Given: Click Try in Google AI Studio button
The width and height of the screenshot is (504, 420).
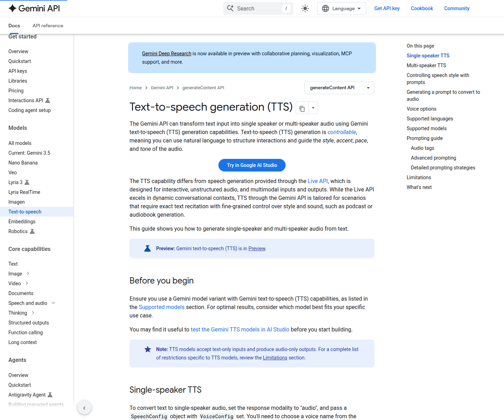Looking at the screenshot, I should pos(252,165).
